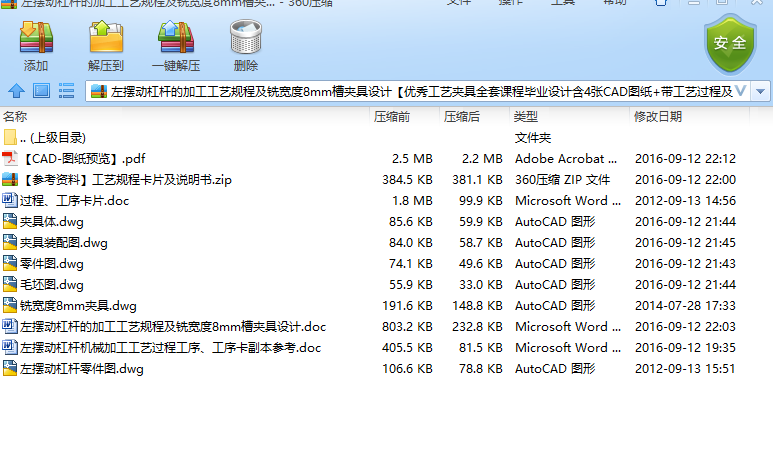
Task: Select PDF icon of 【CAD-图纸预览】.pdf
Action: (x=10, y=158)
